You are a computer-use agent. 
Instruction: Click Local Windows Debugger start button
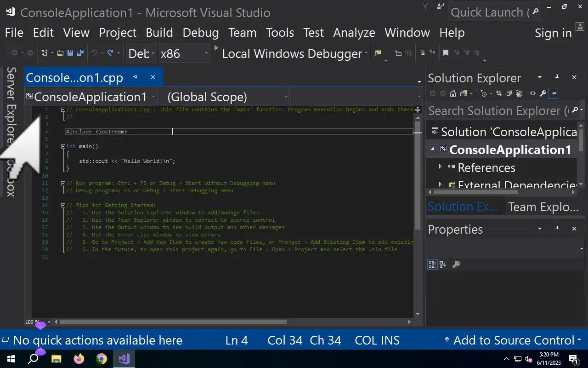[288, 53]
